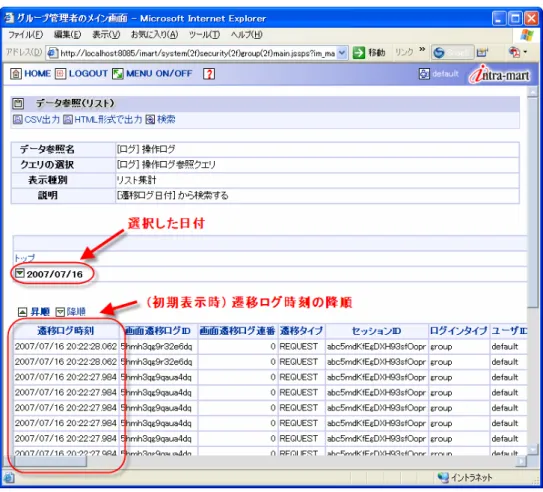Click the 遷移ログ時刻 column header
This screenshot has height=492, width=543.
pyautogui.click(x=65, y=331)
